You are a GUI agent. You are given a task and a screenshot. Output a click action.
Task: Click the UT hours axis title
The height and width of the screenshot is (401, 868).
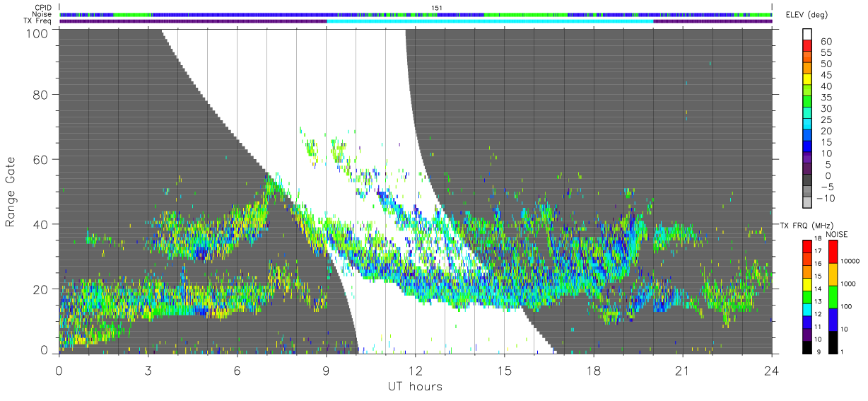[x=415, y=387]
